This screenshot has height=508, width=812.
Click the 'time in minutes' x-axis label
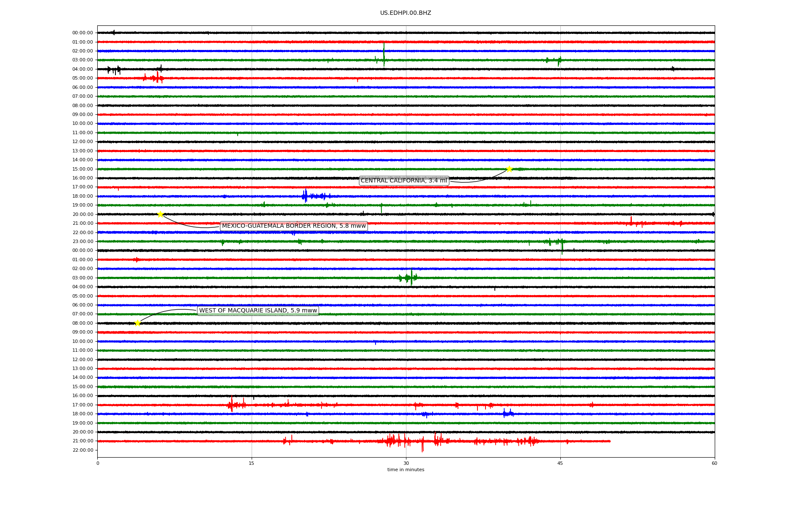(406, 469)
